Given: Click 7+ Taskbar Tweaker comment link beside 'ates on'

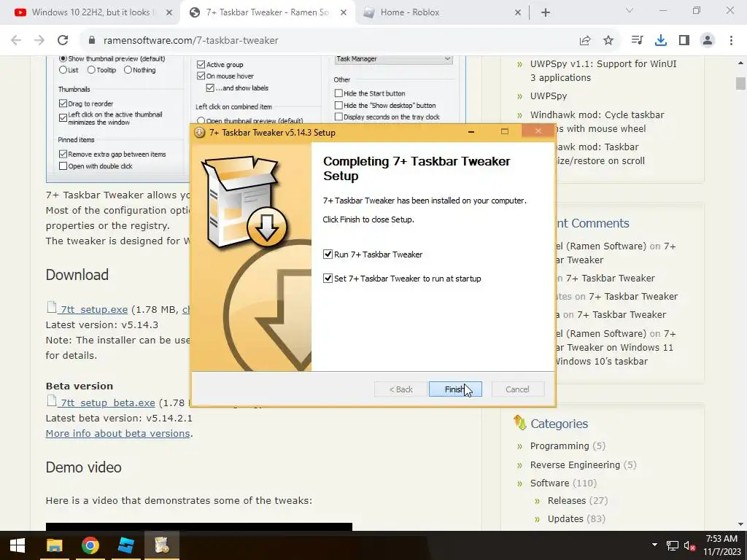Looking at the screenshot, I should coord(633,296).
